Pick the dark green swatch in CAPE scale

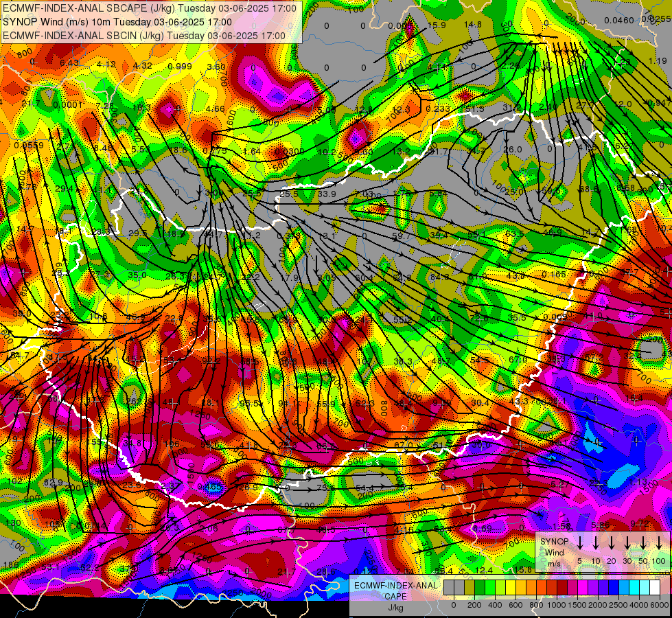click(480, 588)
